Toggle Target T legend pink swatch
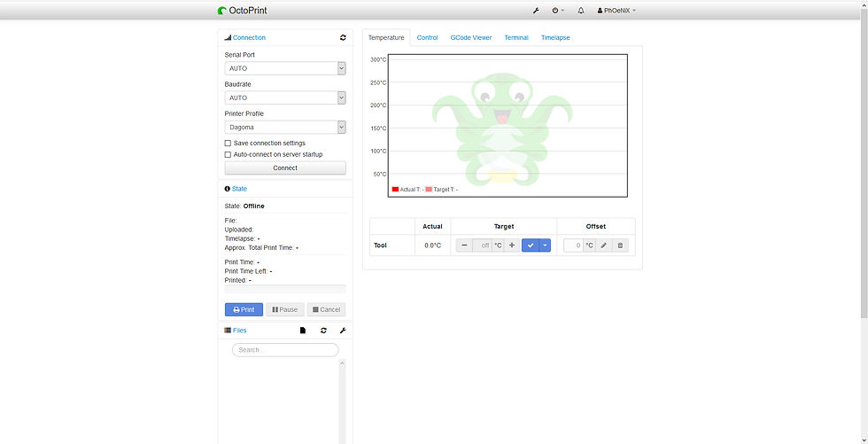This screenshot has width=868, height=444. (x=429, y=190)
